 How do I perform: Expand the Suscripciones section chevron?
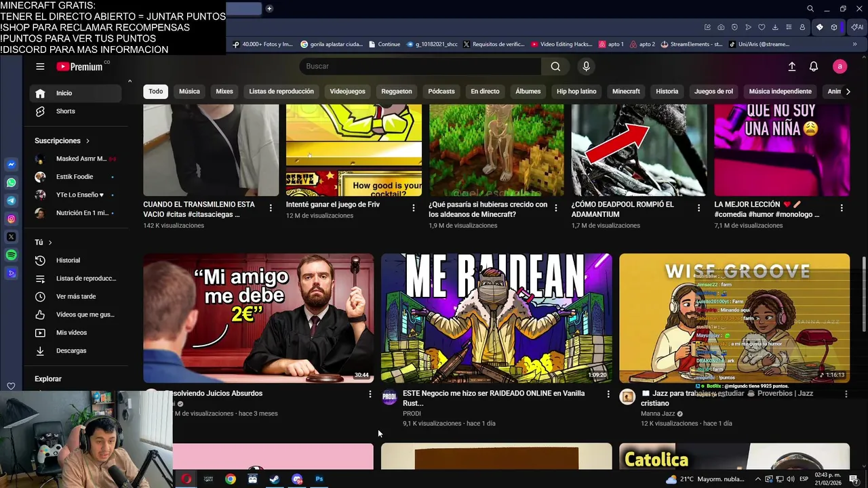tap(87, 141)
